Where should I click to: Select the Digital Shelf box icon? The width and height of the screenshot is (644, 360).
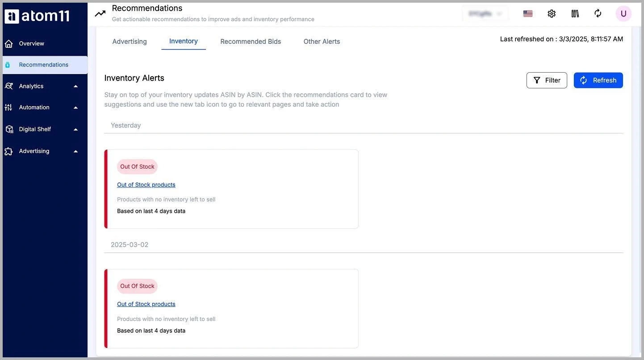[x=9, y=129]
